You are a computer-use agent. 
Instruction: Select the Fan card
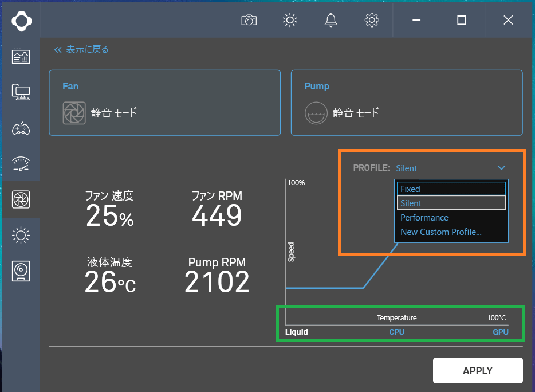pos(165,103)
